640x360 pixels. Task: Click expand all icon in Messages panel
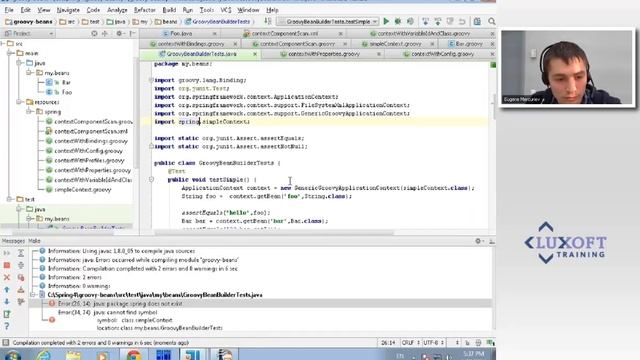click(21, 253)
